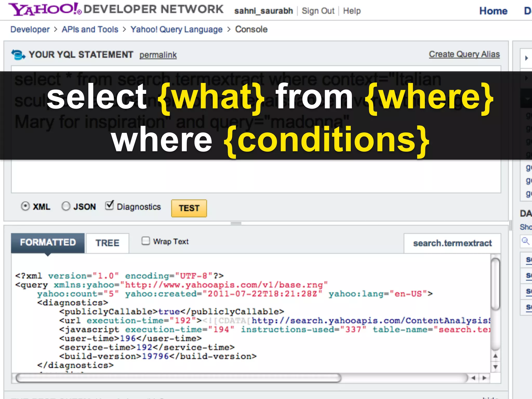Expand the right sidebar panel arrow
Screen dimensions: 532x399
527,58
